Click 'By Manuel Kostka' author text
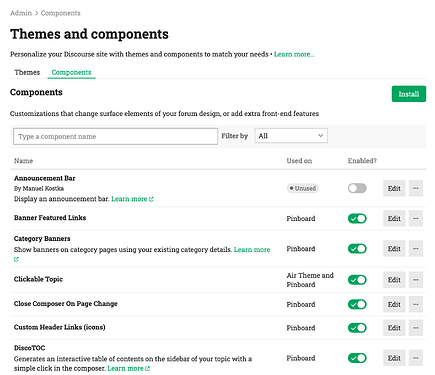This screenshot has width=435, height=375. coord(39,188)
